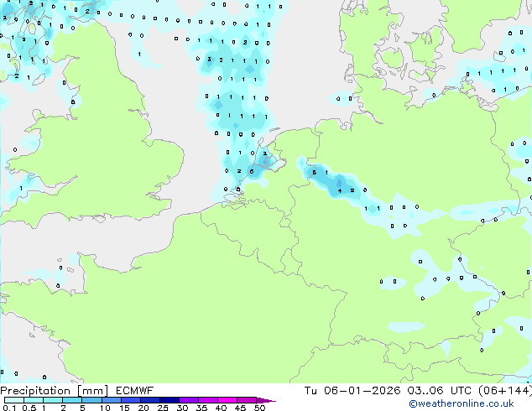Click the '25' legend scale number
The width and height of the screenshot is (532, 411).
[163, 408]
